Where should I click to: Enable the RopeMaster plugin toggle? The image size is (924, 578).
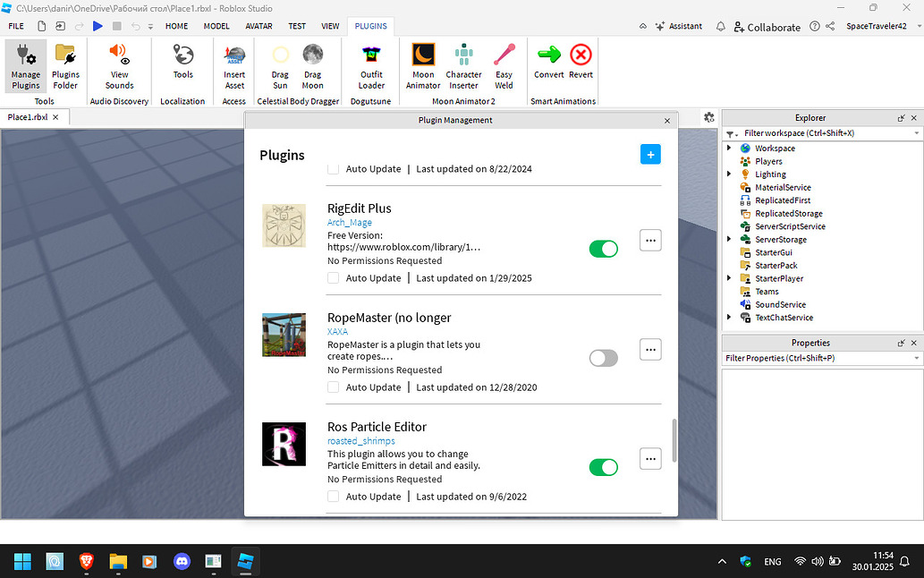pos(603,358)
